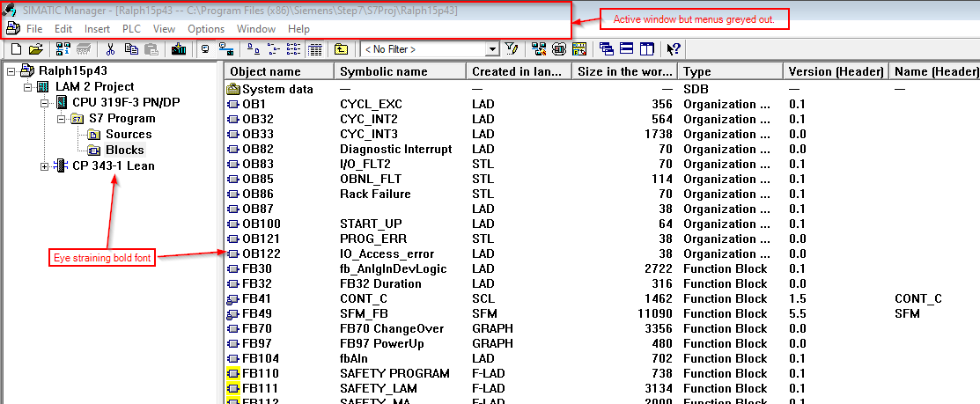Show Accessible Nodes from the toolbar
The image size is (980, 404).
pos(63,49)
